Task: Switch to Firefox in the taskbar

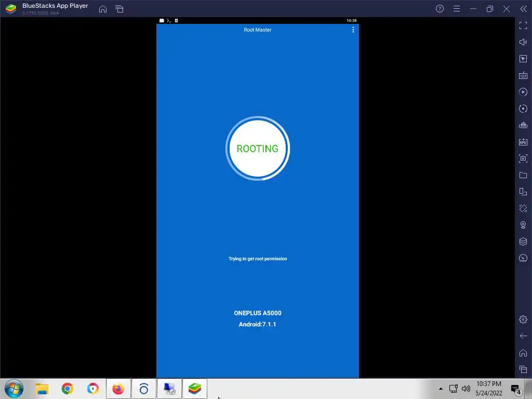Action: coord(118,389)
